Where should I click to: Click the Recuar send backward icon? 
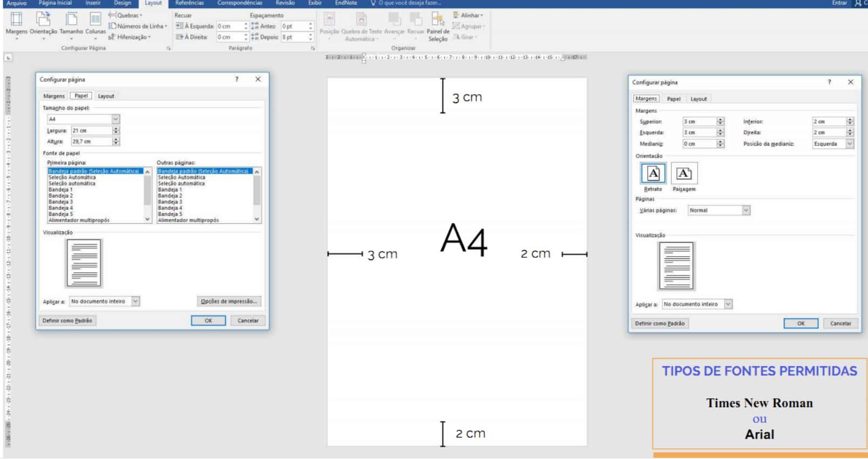(x=416, y=25)
